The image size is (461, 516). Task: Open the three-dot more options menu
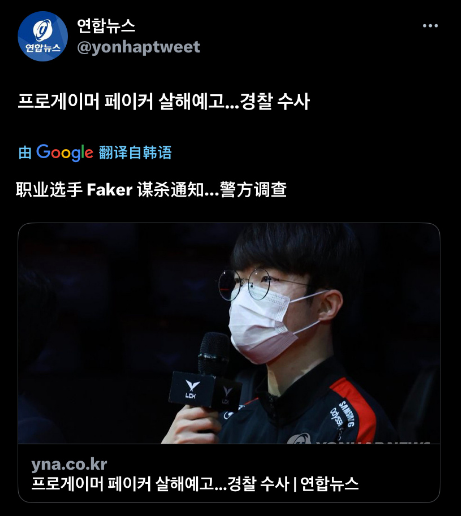click(x=430, y=26)
